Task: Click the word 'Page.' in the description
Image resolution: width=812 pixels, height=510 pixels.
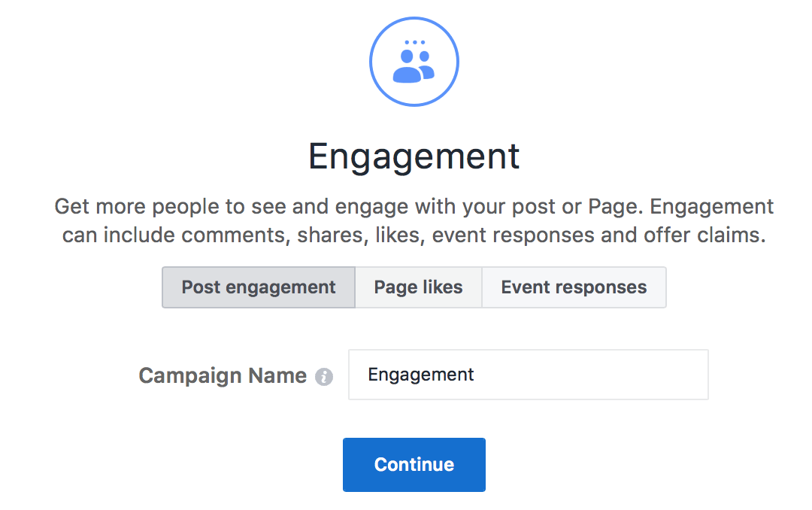Action: tap(616, 208)
